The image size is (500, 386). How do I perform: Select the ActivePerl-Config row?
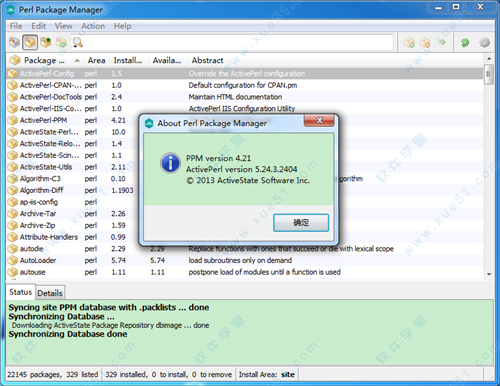tap(245, 74)
